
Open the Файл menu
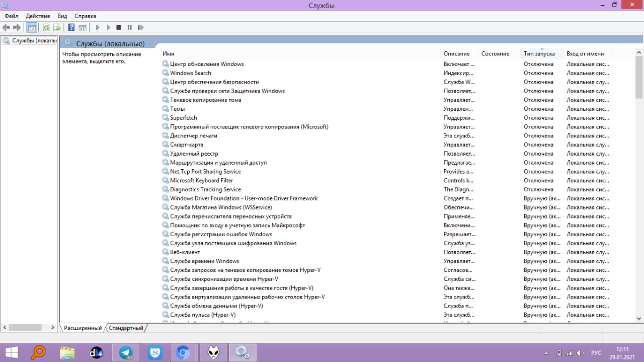[12, 16]
